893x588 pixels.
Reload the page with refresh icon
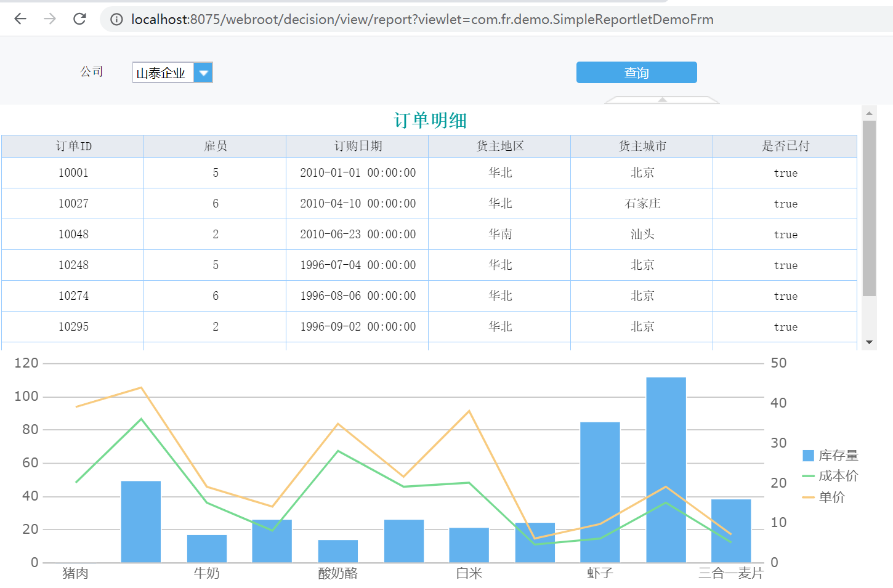[x=79, y=19]
